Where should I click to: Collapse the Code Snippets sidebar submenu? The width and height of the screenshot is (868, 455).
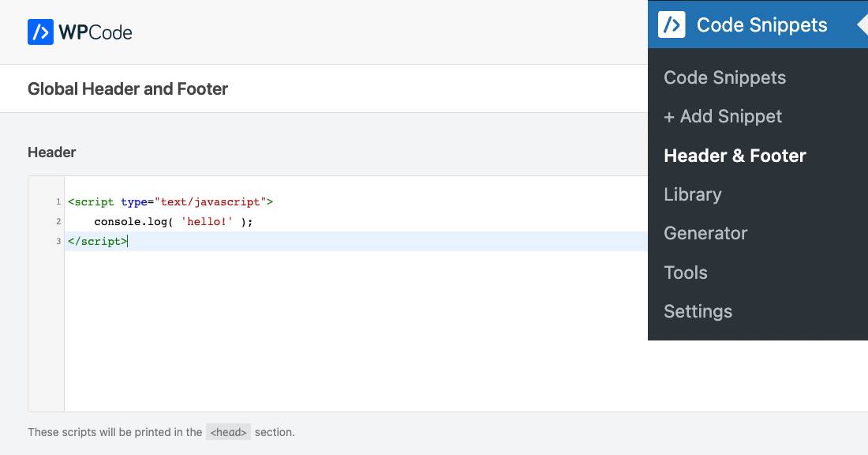(x=862, y=24)
